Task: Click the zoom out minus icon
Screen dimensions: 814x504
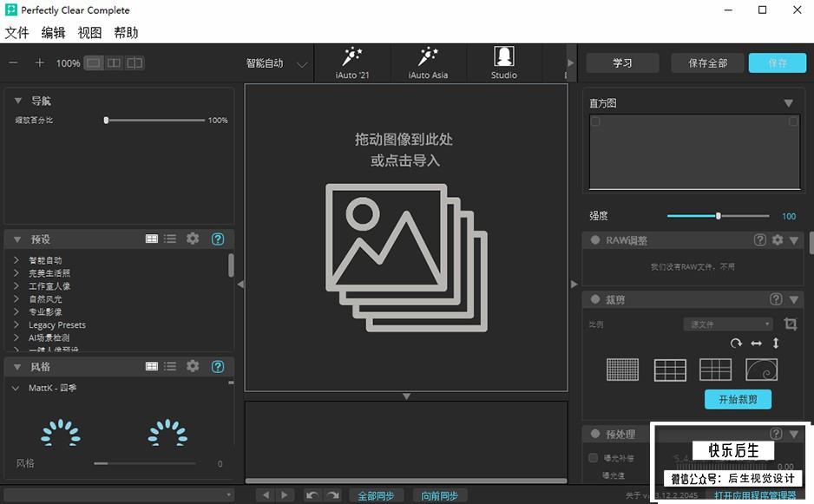Action: click(x=14, y=62)
